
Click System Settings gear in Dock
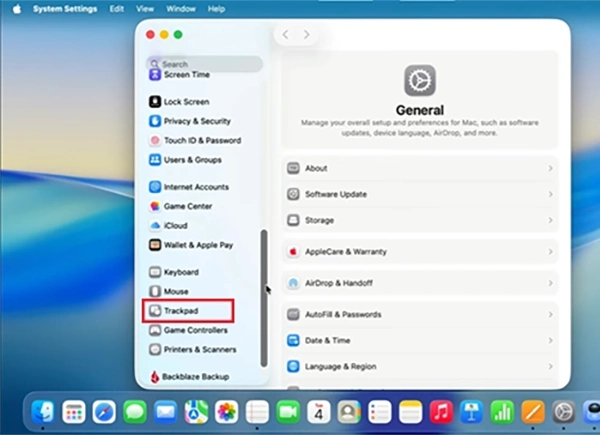click(x=563, y=412)
